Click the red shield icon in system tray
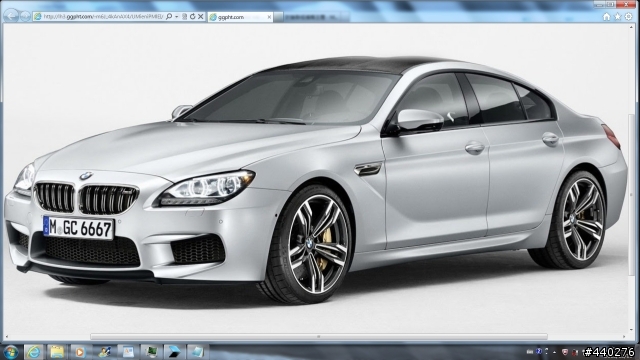This screenshot has height=360, width=640. point(565,352)
